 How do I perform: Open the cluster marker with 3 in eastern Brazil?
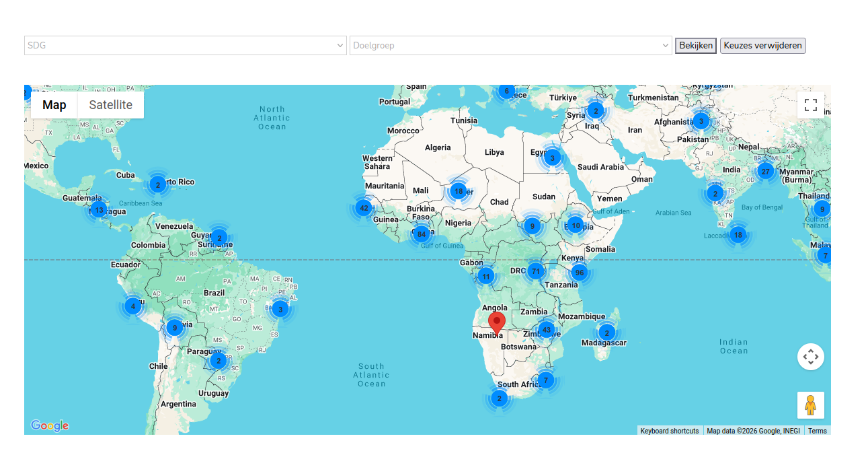click(280, 310)
